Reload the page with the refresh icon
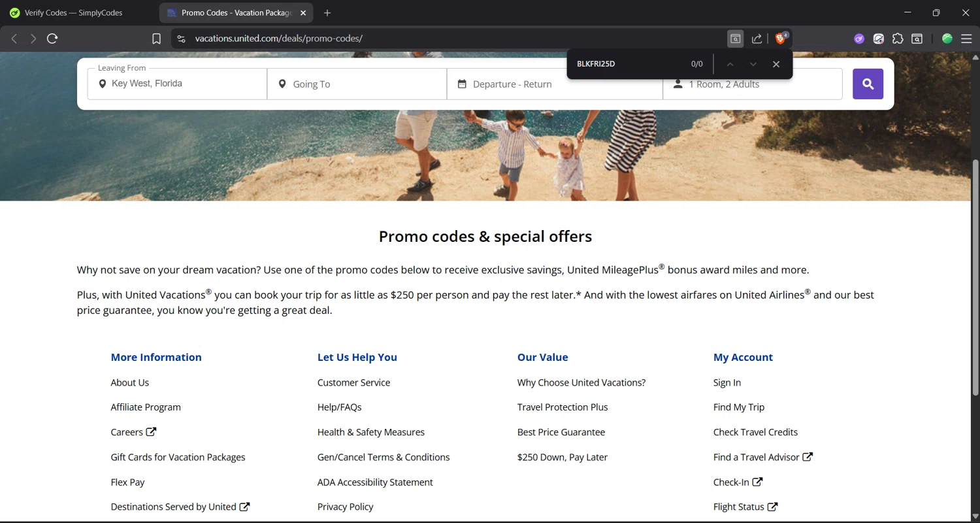This screenshot has height=523, width=980. [x=53, y=39]
